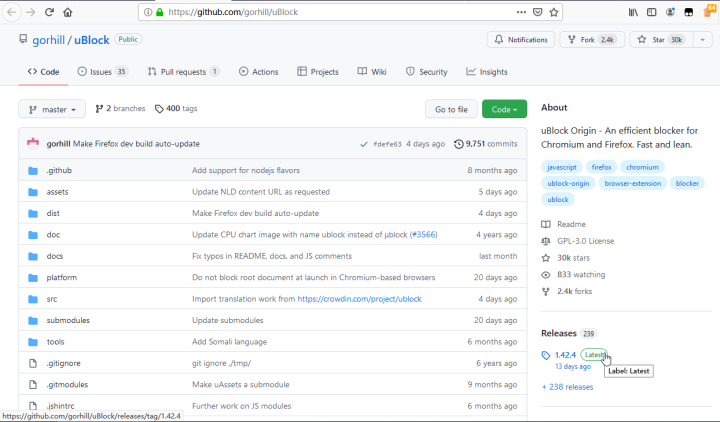The height and width of the screenshot is (422, 720).
Task: Fork the repository with Fork button
Action: tap(592, 40)
